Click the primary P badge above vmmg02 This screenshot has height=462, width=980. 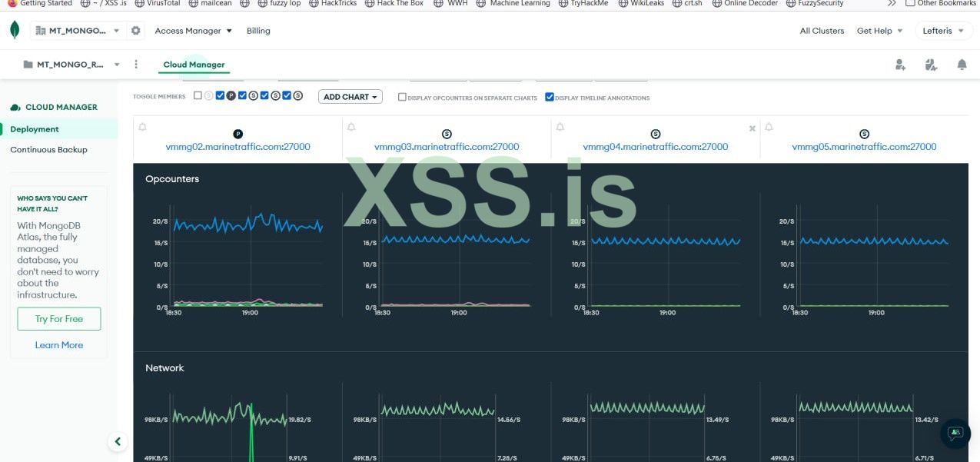[x=238, y=134]
